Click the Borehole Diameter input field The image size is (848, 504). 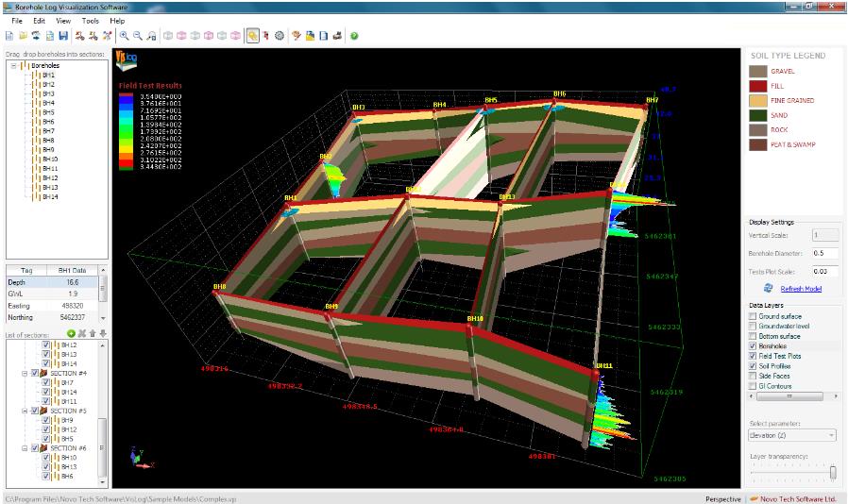825,252
